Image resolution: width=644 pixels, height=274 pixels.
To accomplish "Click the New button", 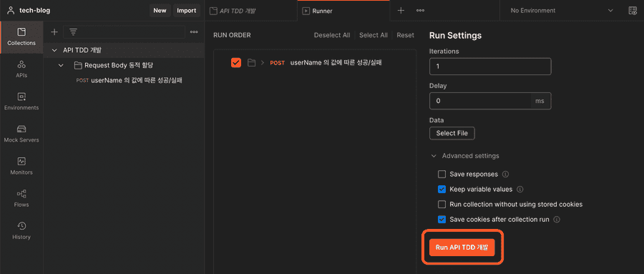I will click(160, 11).
